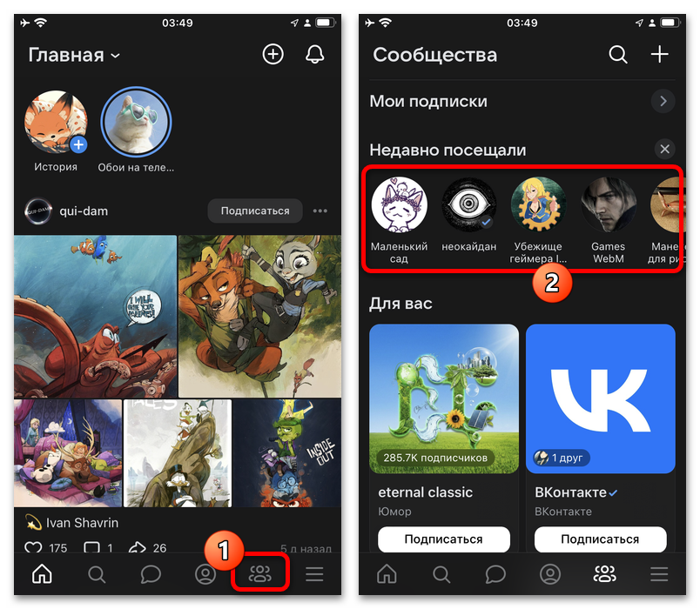Tap the Сообщества screen title
Viewport: 700px width, 609px height.
434,56
